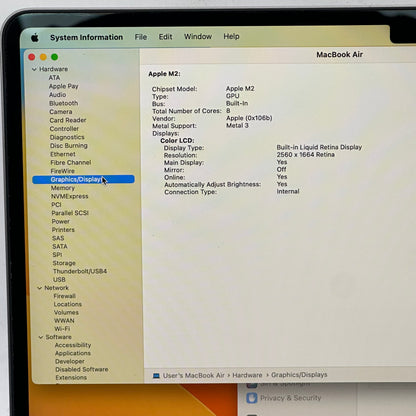Click User's MacBook Air in the path bar
416x416 pixels.
click(194, 375)
